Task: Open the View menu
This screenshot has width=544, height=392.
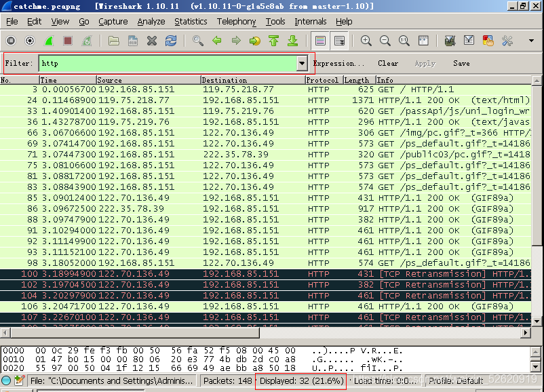Action: (x=60, y=22)
